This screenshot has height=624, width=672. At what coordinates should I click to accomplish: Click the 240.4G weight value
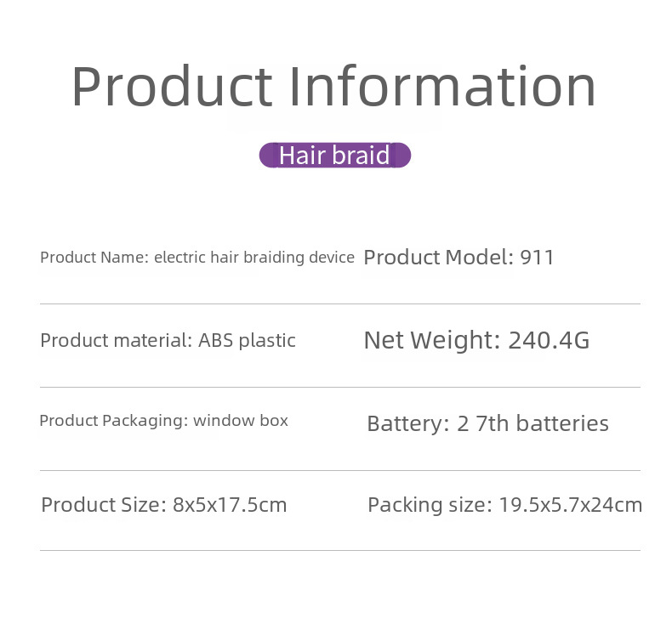(549, 341)
